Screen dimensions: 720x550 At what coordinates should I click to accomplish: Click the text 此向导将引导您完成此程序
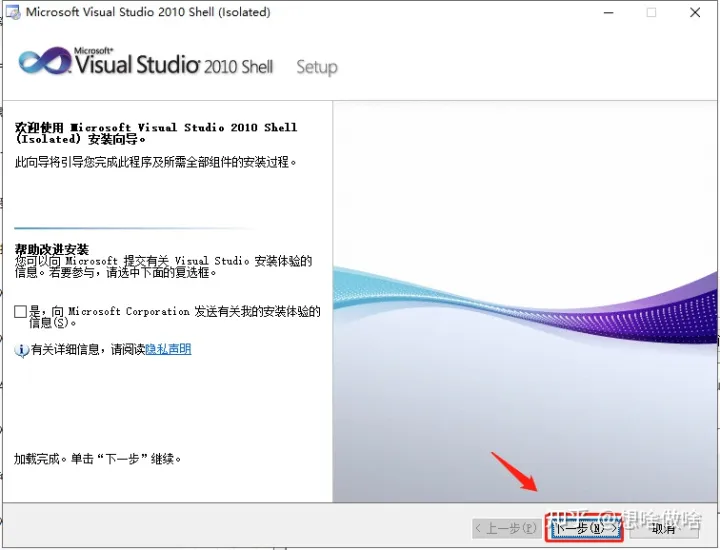coord(156,162)
